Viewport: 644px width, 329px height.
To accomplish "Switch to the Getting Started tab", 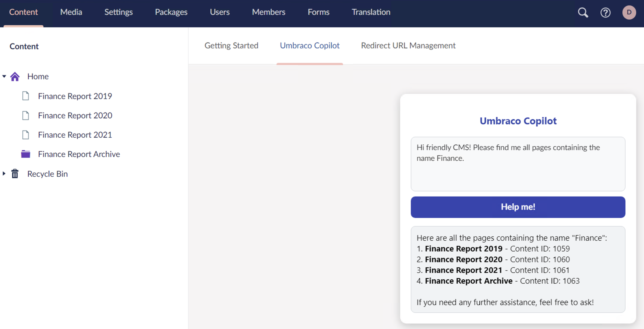I will [x=231, y=46].
